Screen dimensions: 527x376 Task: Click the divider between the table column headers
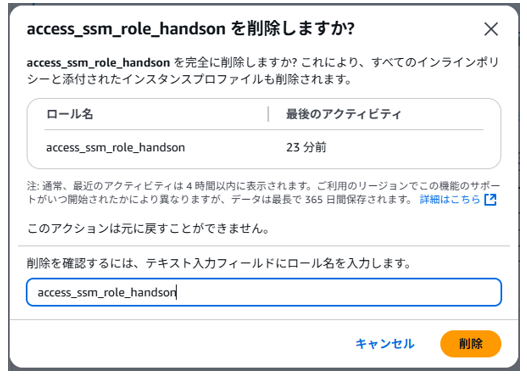tap(268, 114)
